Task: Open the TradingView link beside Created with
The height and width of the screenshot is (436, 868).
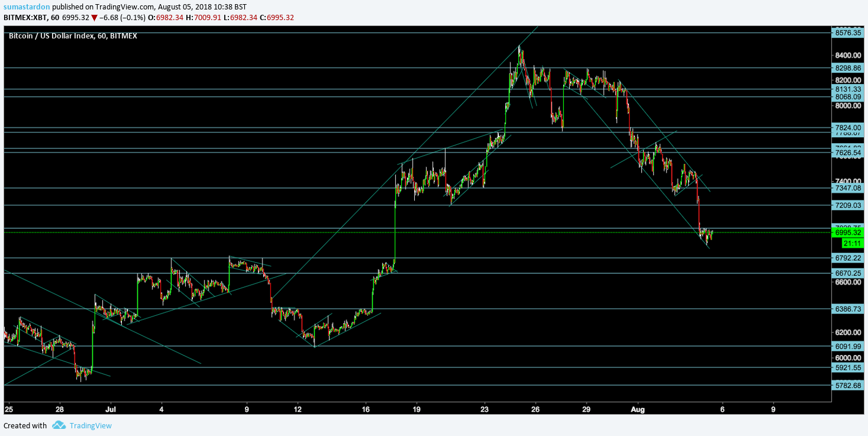Action: click(x=90, y=425)
